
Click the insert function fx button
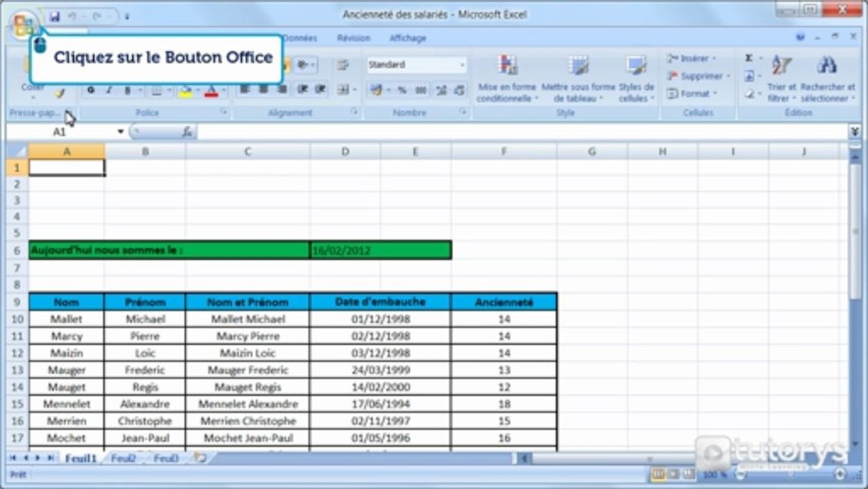click(187, 132)
